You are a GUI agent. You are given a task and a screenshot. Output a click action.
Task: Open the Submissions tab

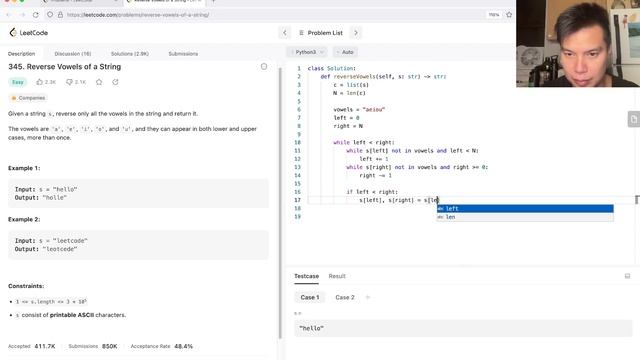tap(183, 53)
